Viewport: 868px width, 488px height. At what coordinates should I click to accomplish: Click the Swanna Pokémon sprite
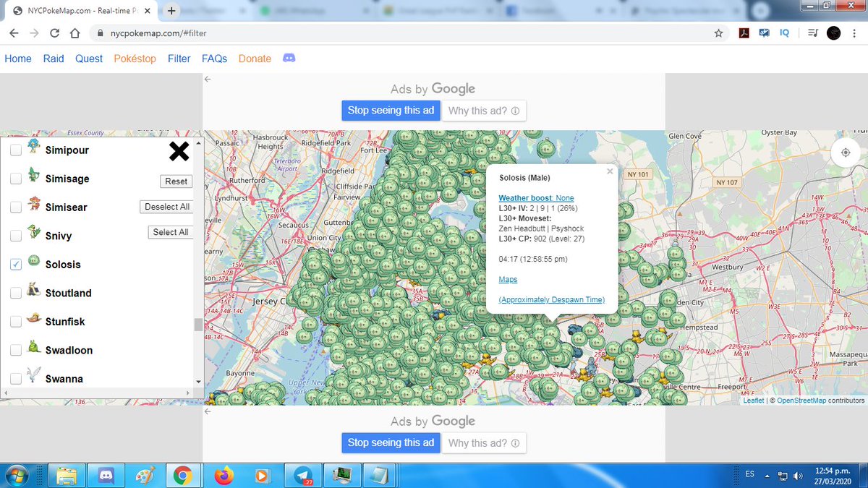[x=34, y=376]
